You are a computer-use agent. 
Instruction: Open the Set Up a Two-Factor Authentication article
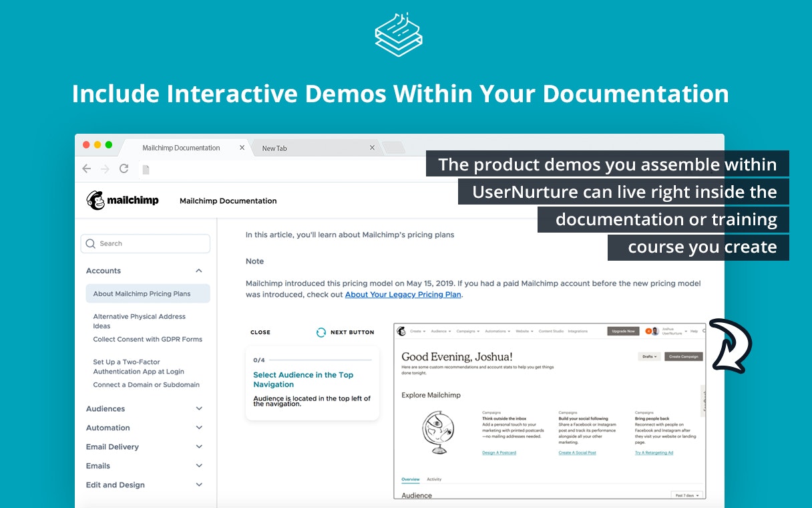pos(138,366)
